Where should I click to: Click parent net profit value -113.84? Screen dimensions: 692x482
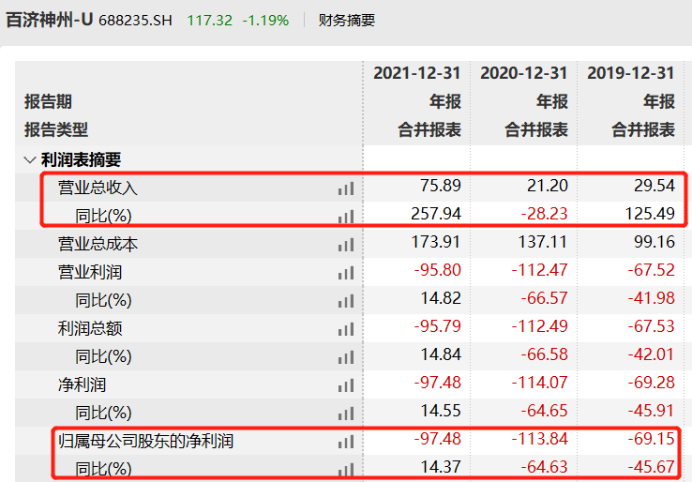[x=540, y=439]
